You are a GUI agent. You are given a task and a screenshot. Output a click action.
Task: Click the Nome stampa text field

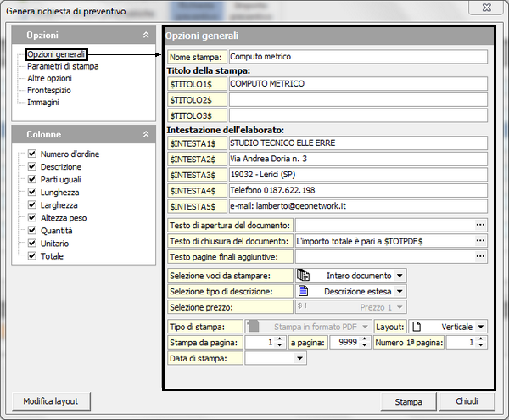click(358, 57)
